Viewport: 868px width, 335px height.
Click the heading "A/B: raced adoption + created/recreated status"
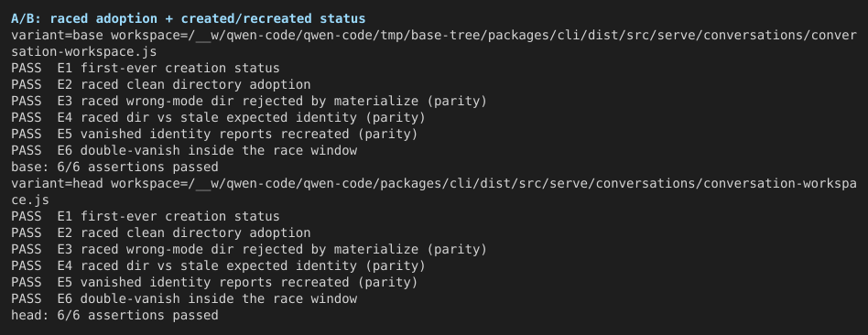click(189, 19)
